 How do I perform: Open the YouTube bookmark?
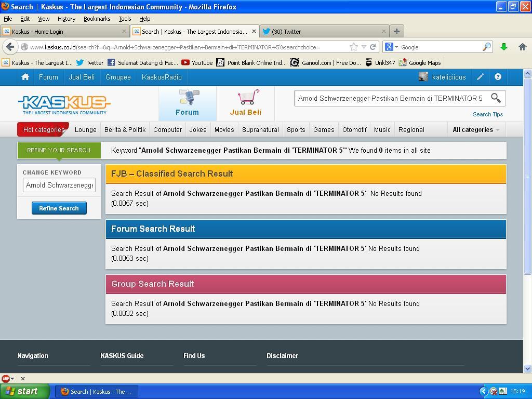pyautogui.click(x=197, y=63)
